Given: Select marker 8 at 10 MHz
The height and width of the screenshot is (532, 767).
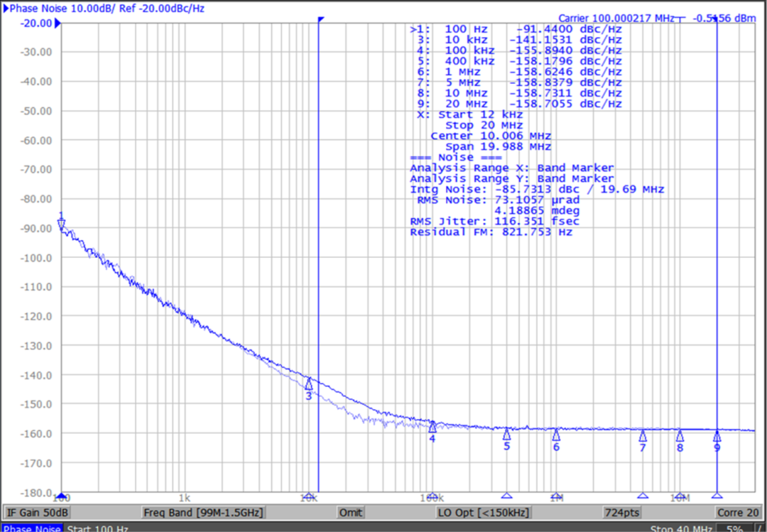Looking at the screenshot, I should pyautogui.click(x=680, y=436).
